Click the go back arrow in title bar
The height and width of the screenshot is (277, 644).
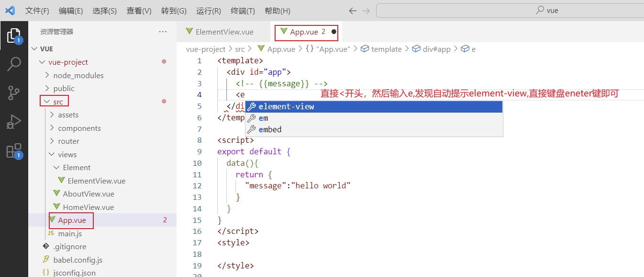[353, 11]
